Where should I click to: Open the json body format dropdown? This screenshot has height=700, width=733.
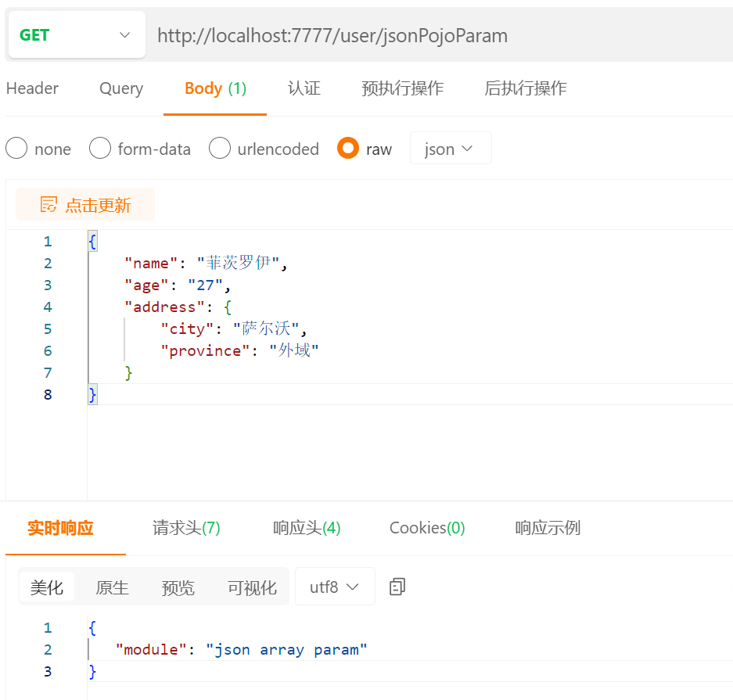pos(451,148)
